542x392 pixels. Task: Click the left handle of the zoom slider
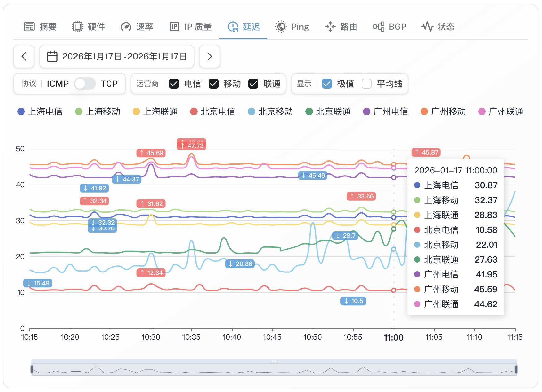[32, 369]
